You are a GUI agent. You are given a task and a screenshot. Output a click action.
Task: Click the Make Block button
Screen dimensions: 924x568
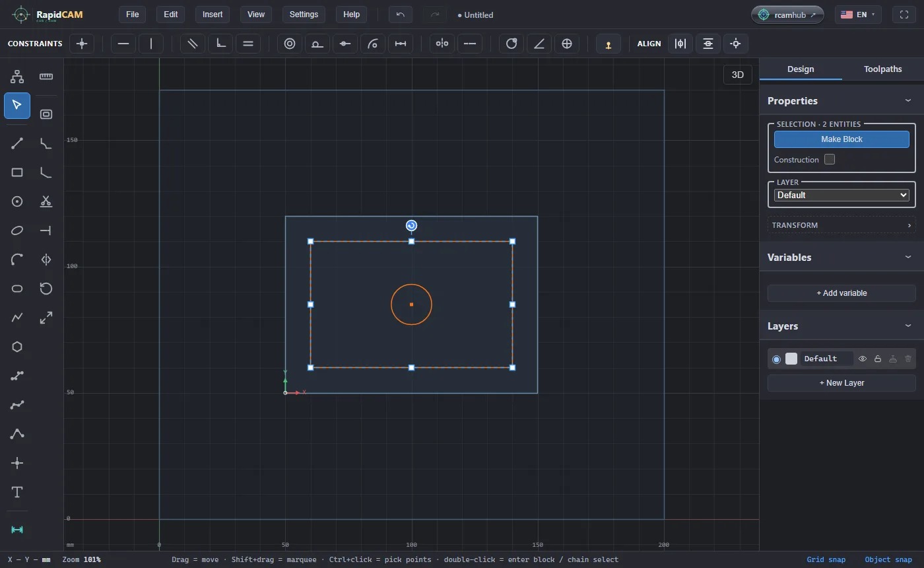[841, 139]
